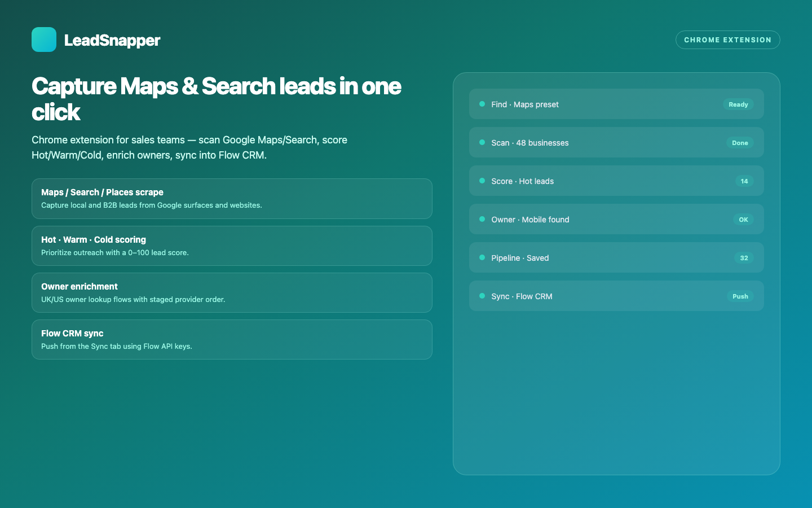Select the Pipeline · Saved row

616,257
